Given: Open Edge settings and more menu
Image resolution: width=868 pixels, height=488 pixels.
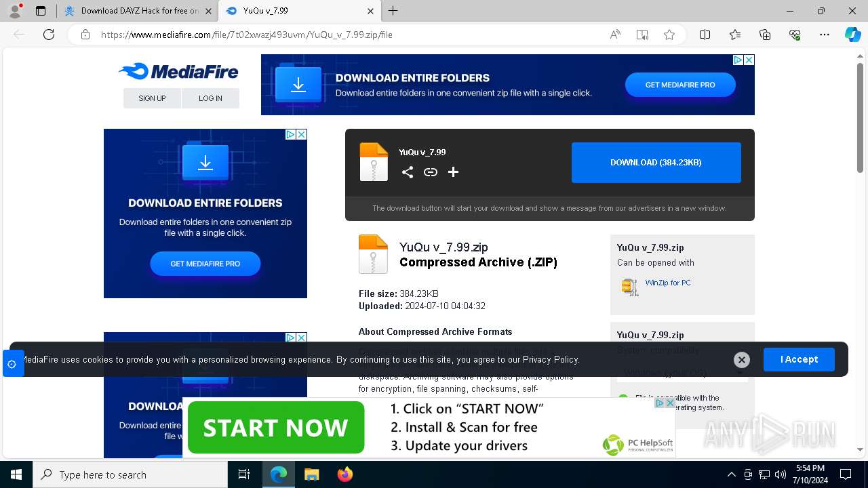Looking at the screenshot, I should (825, 35).
